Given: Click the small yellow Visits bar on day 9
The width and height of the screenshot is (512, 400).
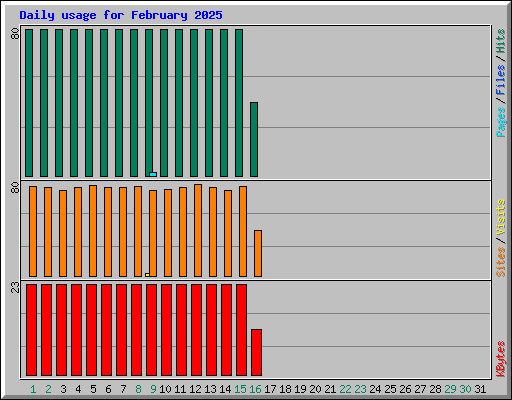Looking at the screenshot, I should coord(147,275).
